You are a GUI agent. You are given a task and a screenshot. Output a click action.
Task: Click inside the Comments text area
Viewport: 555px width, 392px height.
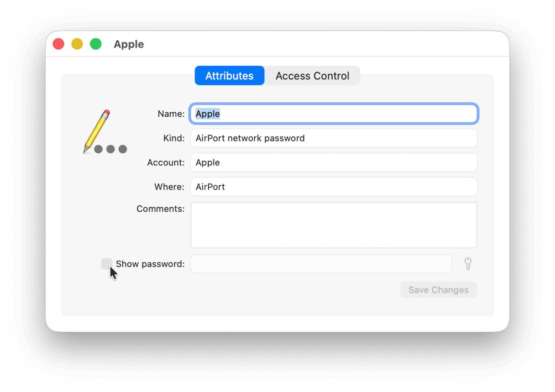333,225
